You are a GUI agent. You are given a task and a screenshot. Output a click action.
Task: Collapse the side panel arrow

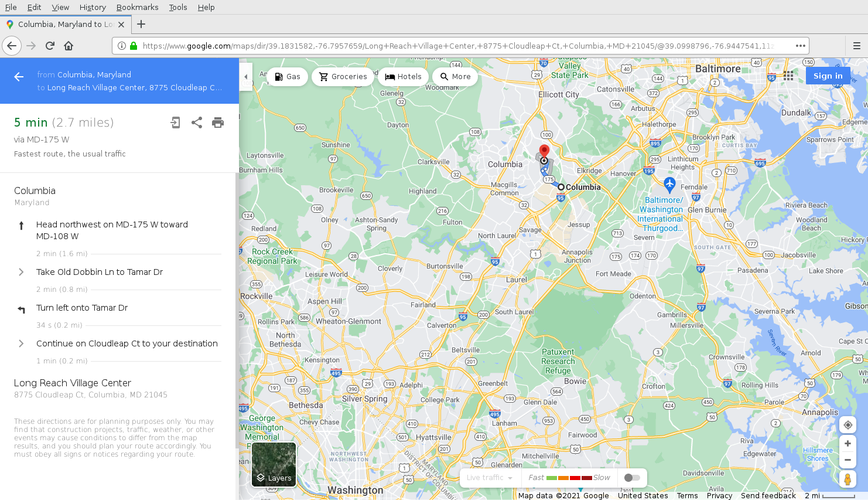tap(246, 77)
